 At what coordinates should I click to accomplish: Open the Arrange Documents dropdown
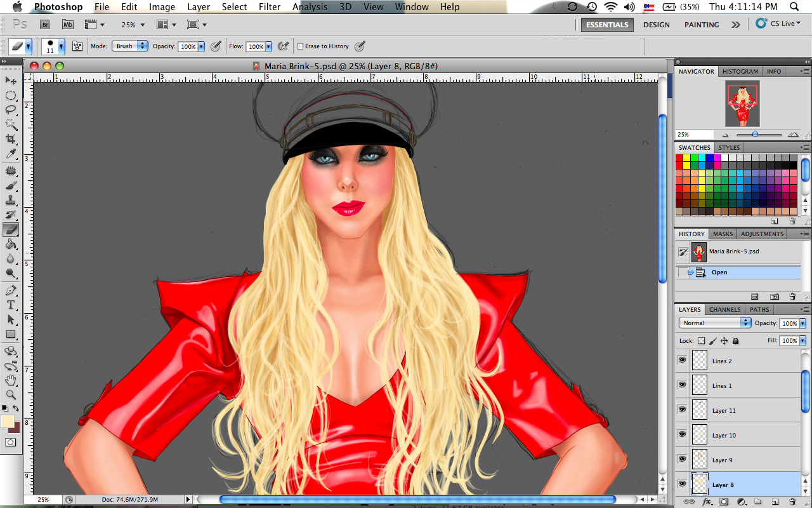tap(166, 25)
